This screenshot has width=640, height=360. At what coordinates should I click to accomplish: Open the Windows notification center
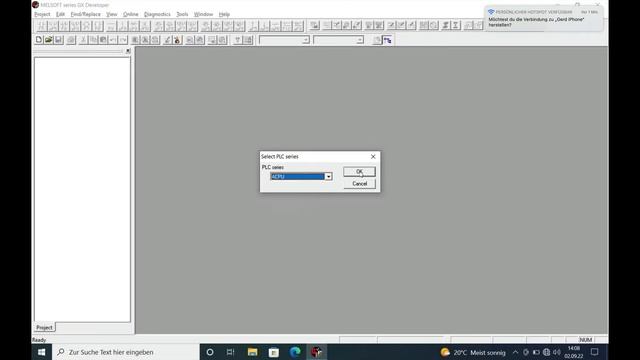(x=595, y=352)
